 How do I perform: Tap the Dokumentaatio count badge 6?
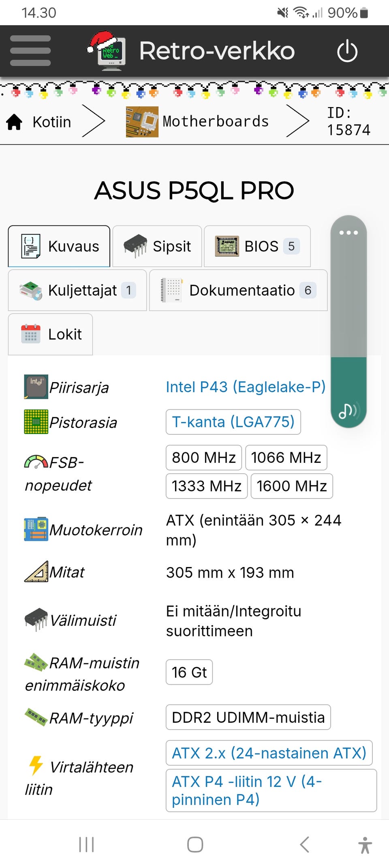click(308, 290)
